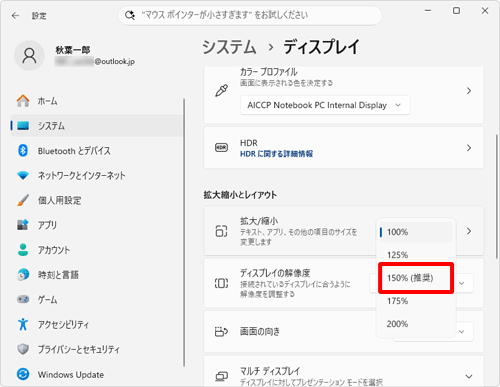
Task: Open the 画面の向き dropdown arrow
Action: 462,331
